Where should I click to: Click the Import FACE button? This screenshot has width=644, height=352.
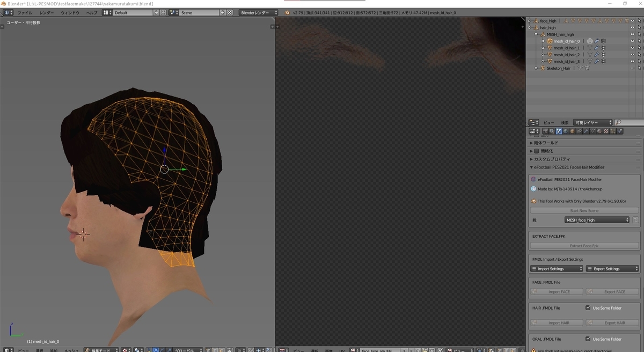click(x=557, y=292)
